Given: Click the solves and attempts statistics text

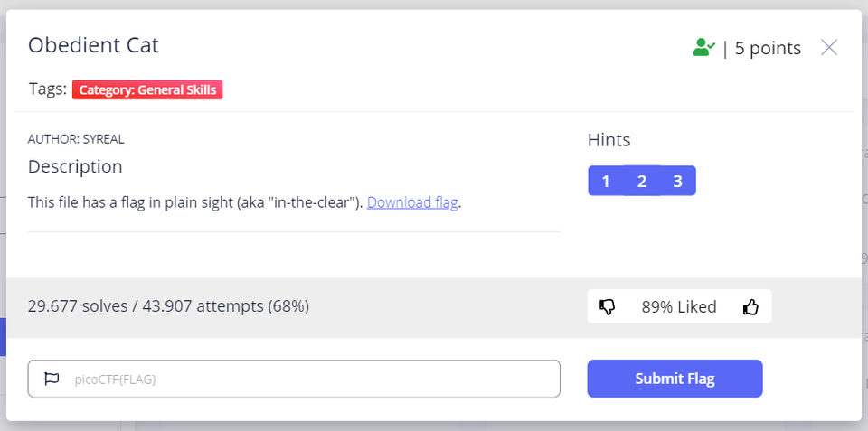Looking at the screenshot, I should click(168, 306).
